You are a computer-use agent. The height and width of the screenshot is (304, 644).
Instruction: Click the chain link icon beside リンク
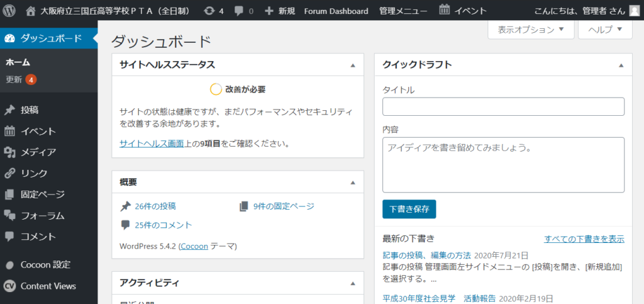10,173
